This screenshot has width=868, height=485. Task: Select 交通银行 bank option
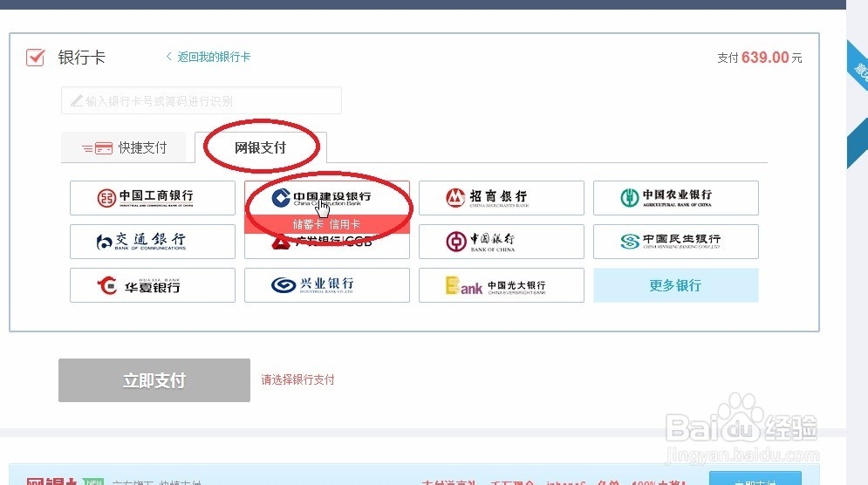[153, 242]
